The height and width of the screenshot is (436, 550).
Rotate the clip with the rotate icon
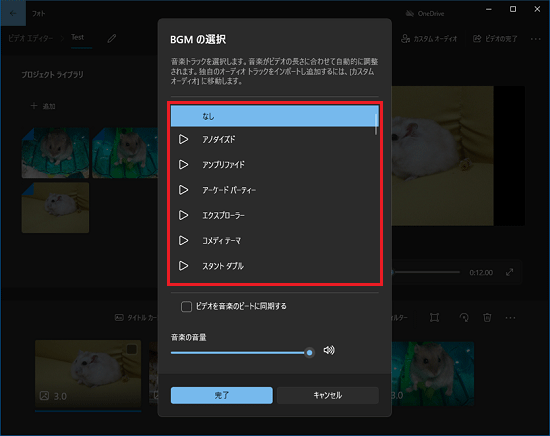464,318
